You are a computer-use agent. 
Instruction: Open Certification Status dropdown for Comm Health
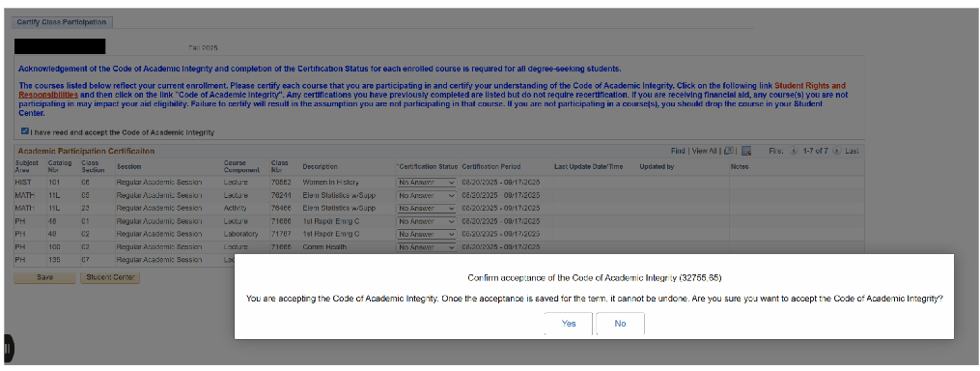point(427,247)
